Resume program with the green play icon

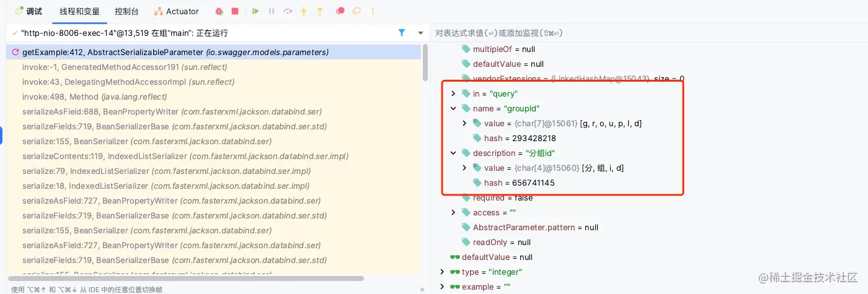point(255,11)
